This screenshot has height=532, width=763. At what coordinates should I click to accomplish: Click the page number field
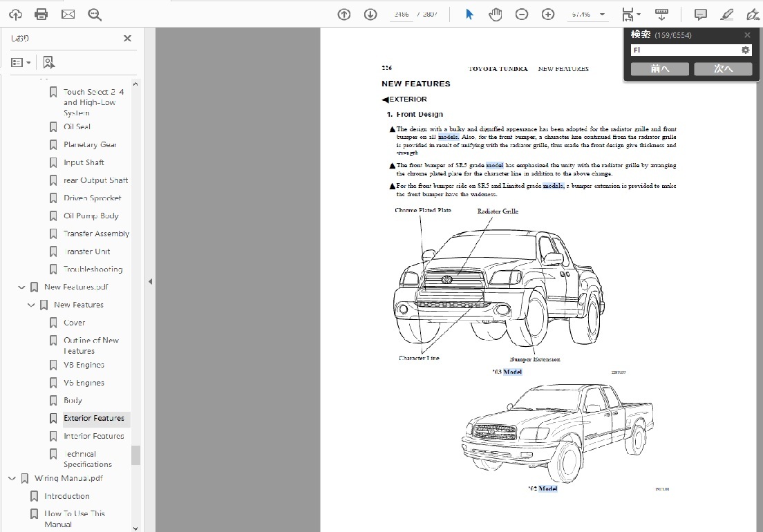(x=402, y=15)
